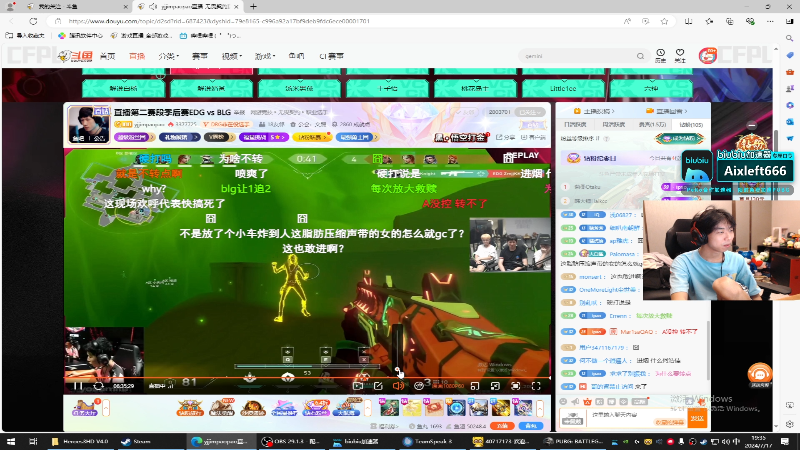
Task: Click the Douyu logo
Action: click(x=76, y=56)
